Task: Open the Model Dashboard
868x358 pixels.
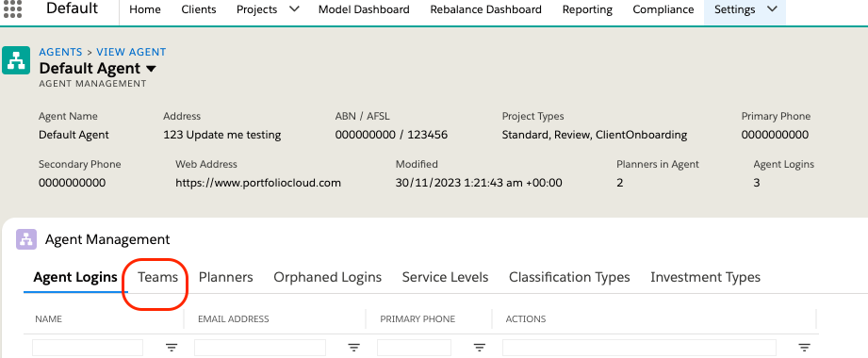Action: coord(364,9)
